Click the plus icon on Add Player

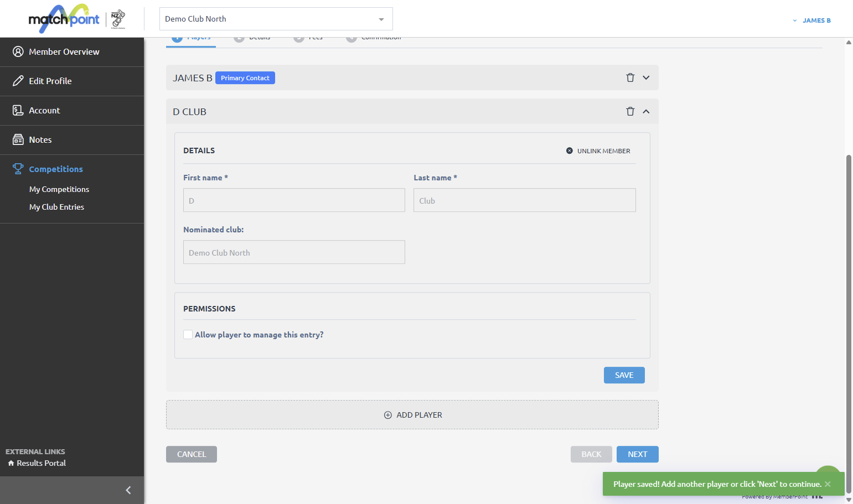(x=388, y=415)
